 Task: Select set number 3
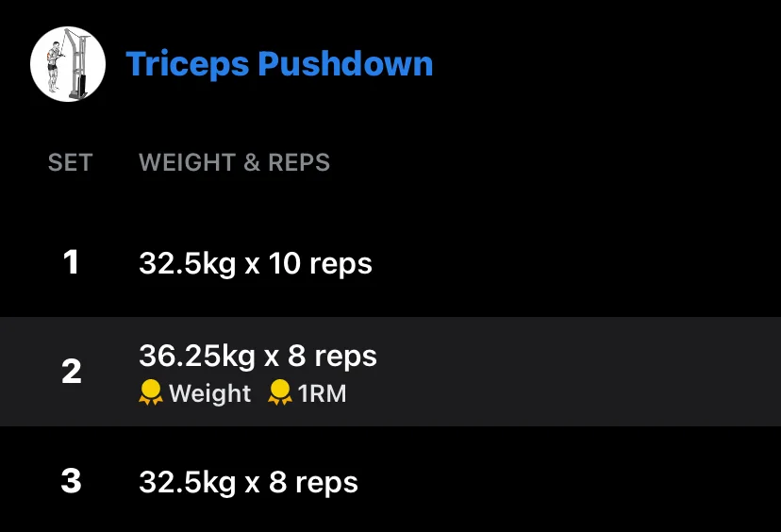tap(72, 481)
